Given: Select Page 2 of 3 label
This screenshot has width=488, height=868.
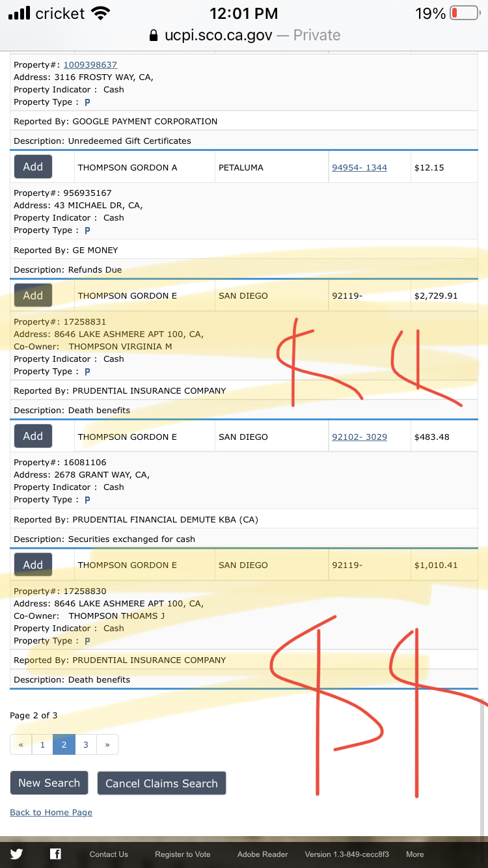Looking at the screenshot, I should coord(34,715).
